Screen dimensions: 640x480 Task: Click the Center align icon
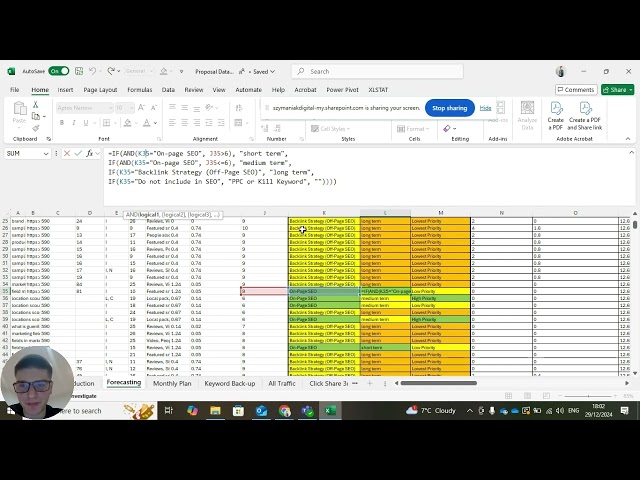[184, 122]
